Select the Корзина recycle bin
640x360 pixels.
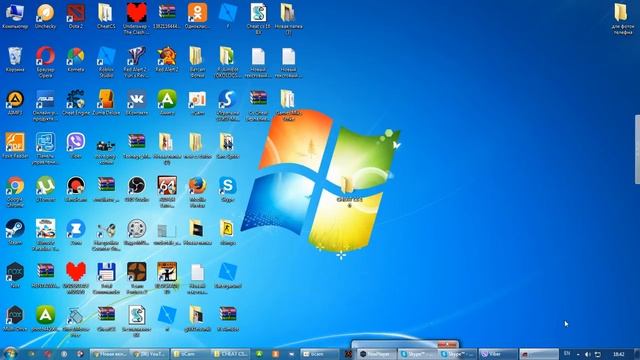[x=15, y=60]
